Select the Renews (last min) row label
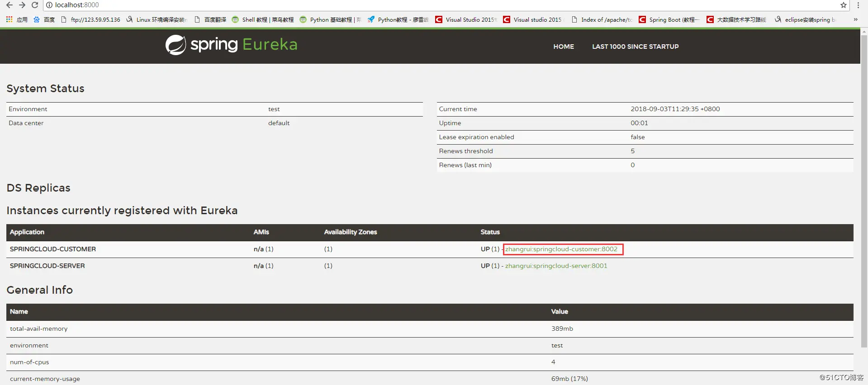Viewport: 868px width, 385px height. pos(465,165)
